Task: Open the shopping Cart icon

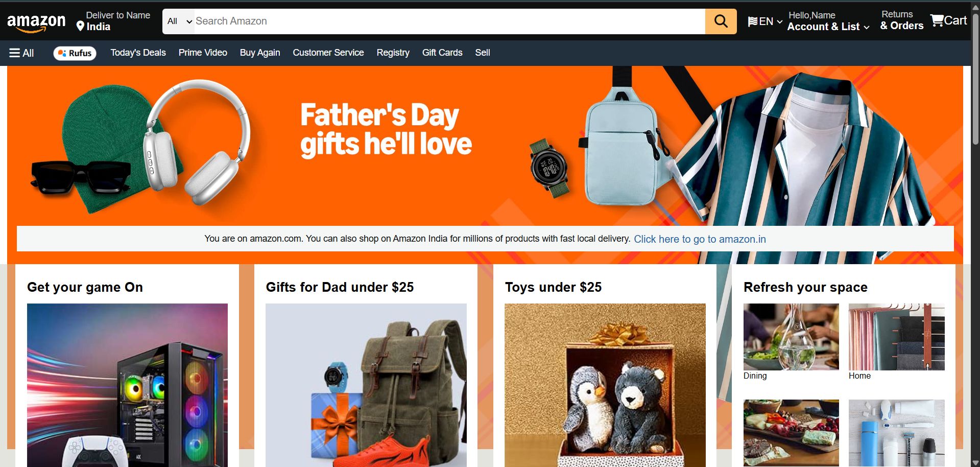Action: (x=948, y=20)
